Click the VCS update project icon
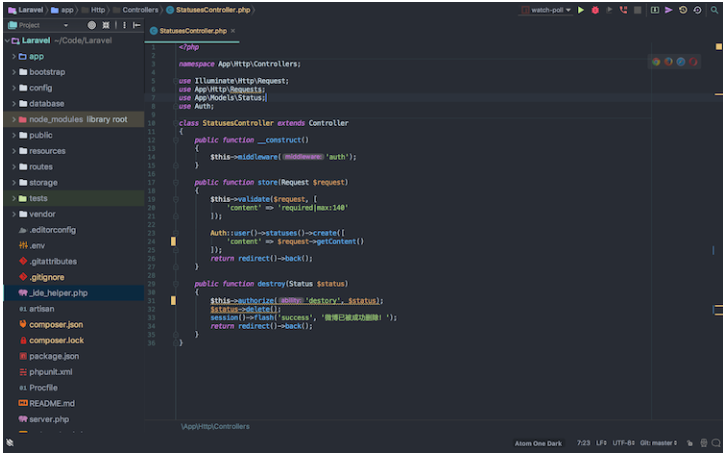724x456 pixels. (655, 10)
